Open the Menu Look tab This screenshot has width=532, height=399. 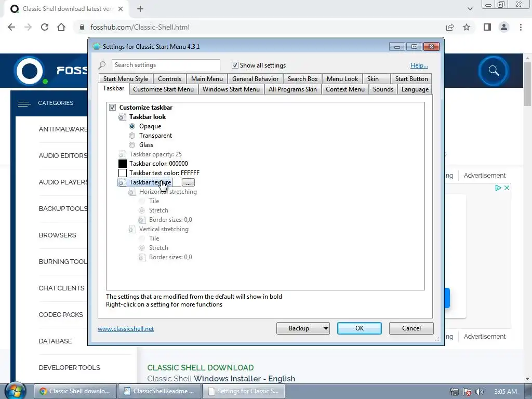click(x=342, y=79)
